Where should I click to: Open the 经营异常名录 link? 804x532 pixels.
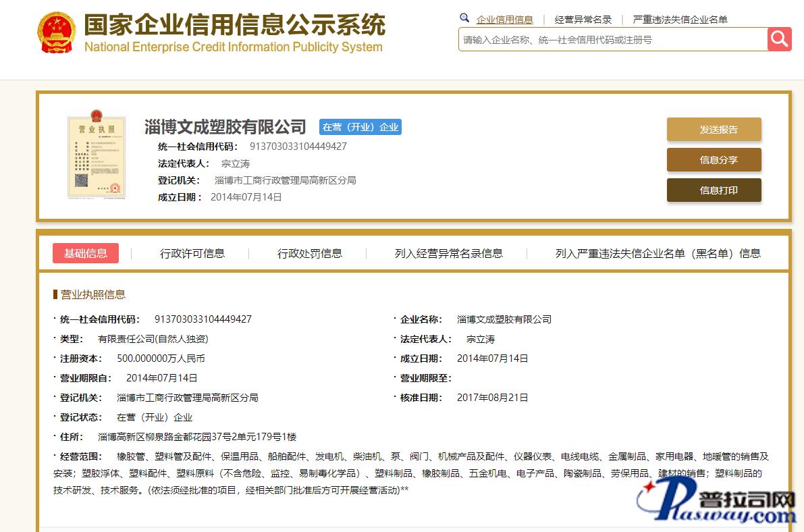(x=583, y=20)
